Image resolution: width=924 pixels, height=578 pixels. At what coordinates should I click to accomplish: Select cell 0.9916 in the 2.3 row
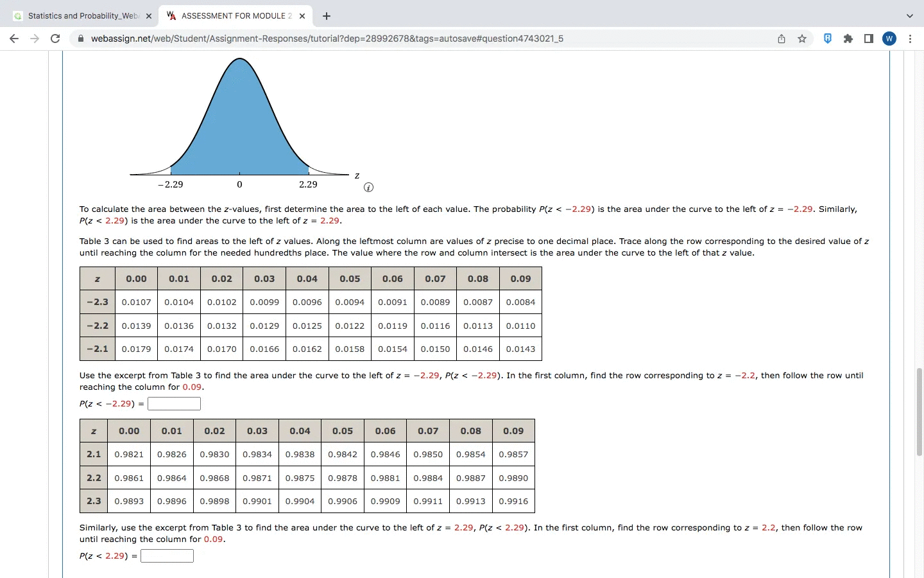(x=513, y=501)
